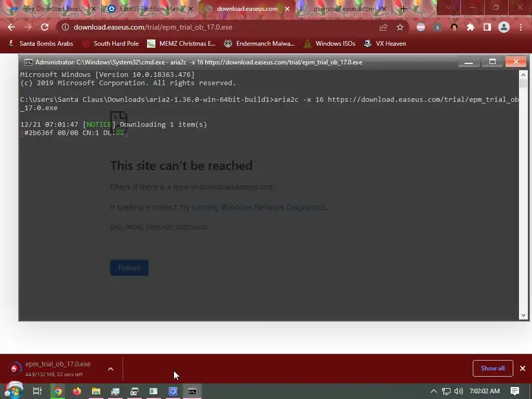The height and width of the screenshot is (399, 532).
Task: Open File Explorer from the taskbar
Action: point(96,391)
